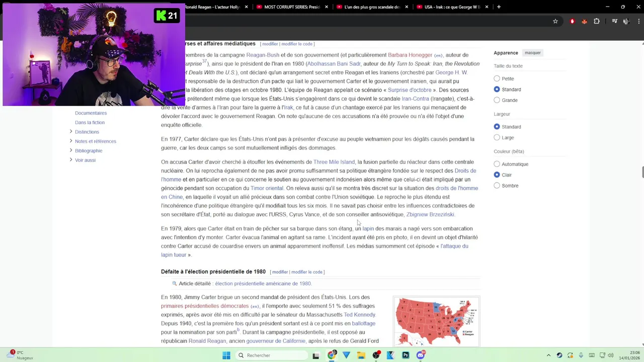Open the lapin link
Screen dimensions: 644x362
coord(368,228)
